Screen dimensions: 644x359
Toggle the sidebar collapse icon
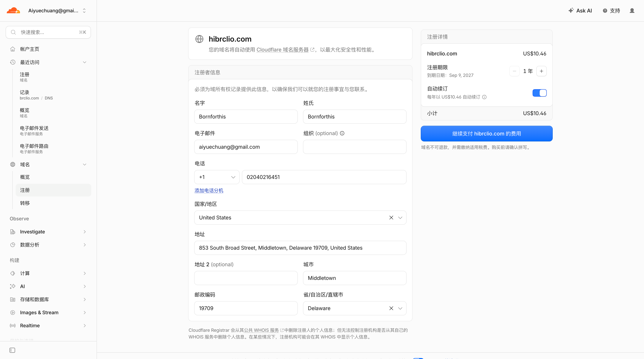click(12, 350)
